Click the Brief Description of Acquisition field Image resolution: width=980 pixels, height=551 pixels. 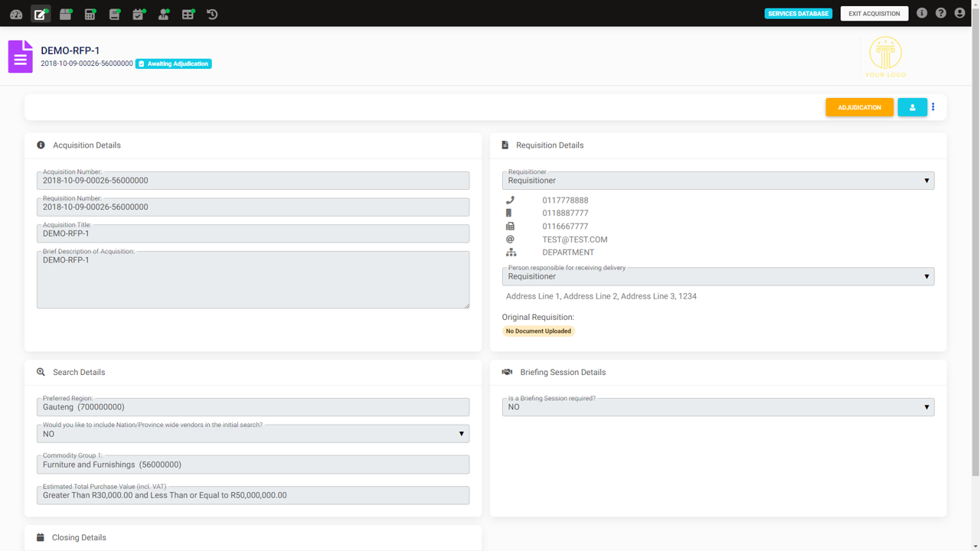coord(253,280)
